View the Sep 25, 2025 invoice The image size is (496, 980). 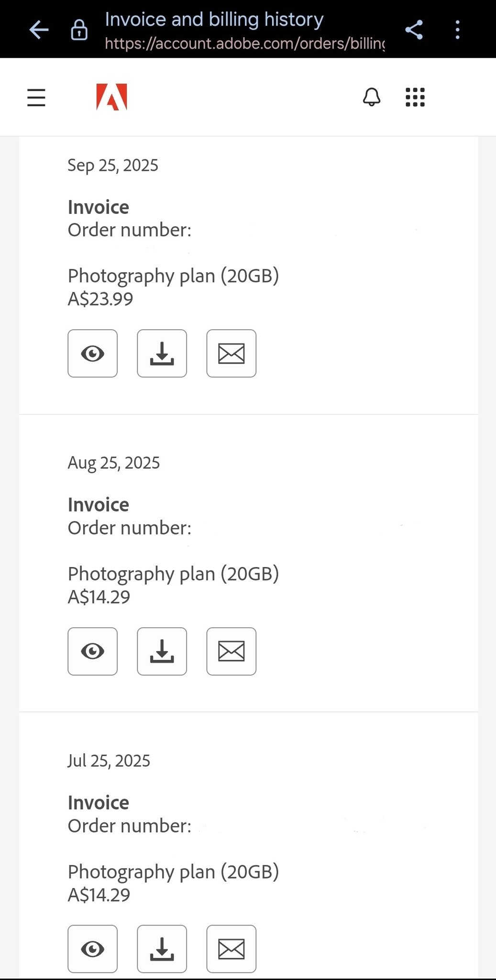coord(92,354)
